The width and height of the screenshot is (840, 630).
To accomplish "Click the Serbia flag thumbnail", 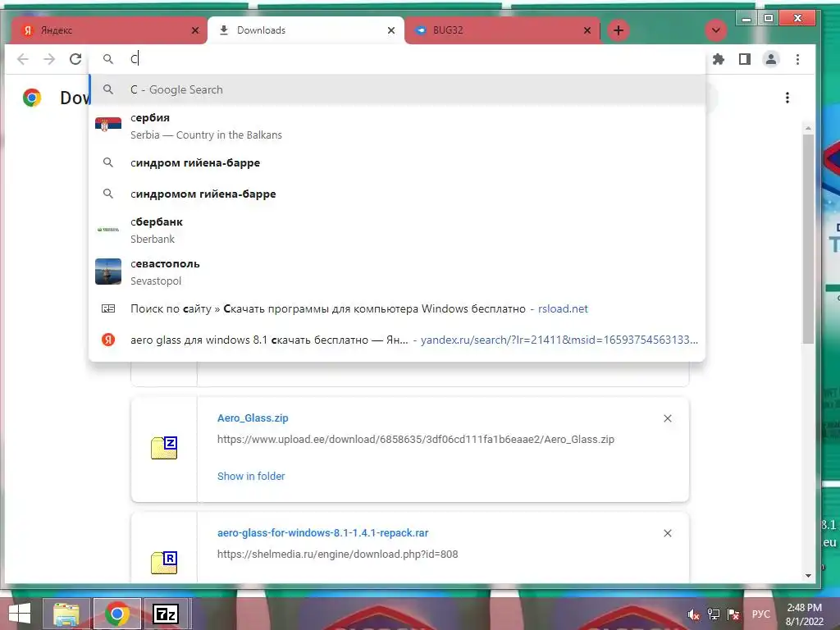I will (108, 125).
